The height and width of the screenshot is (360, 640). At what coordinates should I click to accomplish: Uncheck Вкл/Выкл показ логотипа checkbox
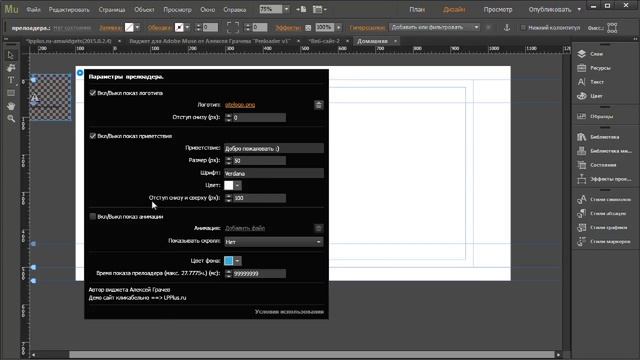(93, 93)
